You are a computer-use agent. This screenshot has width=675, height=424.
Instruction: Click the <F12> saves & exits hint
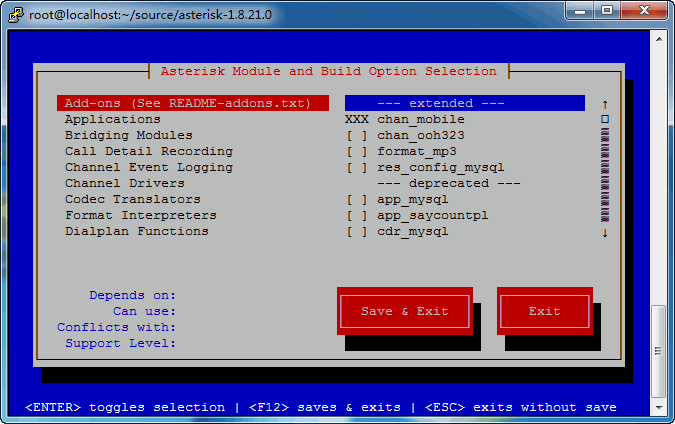point(325,407)
